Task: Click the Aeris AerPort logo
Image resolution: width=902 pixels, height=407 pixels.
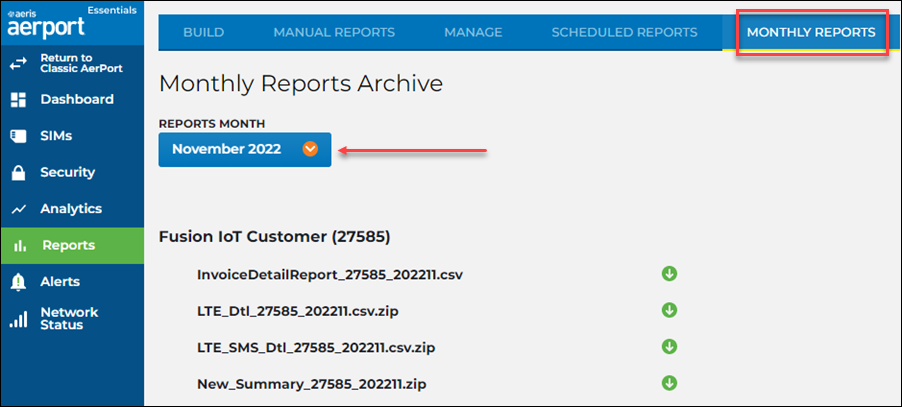Action: click(x=46, y=24)
